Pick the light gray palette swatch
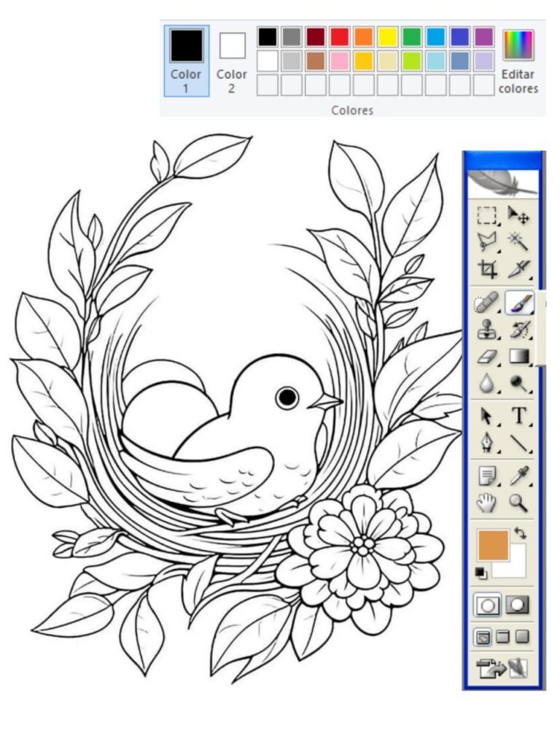 [292, 61]
